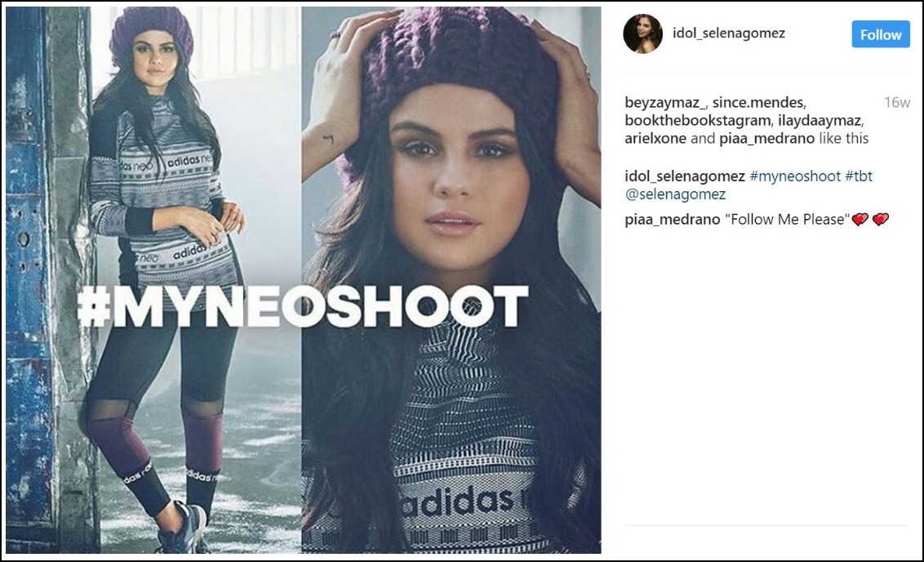Open piaa_medrano commenter profile

[673, 220]
